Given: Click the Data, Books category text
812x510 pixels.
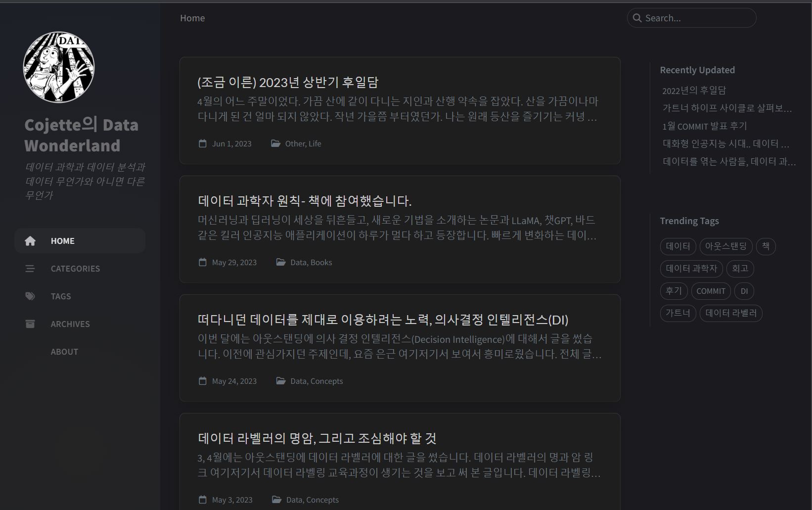Looking at the screenshot, I should (311, 262).
